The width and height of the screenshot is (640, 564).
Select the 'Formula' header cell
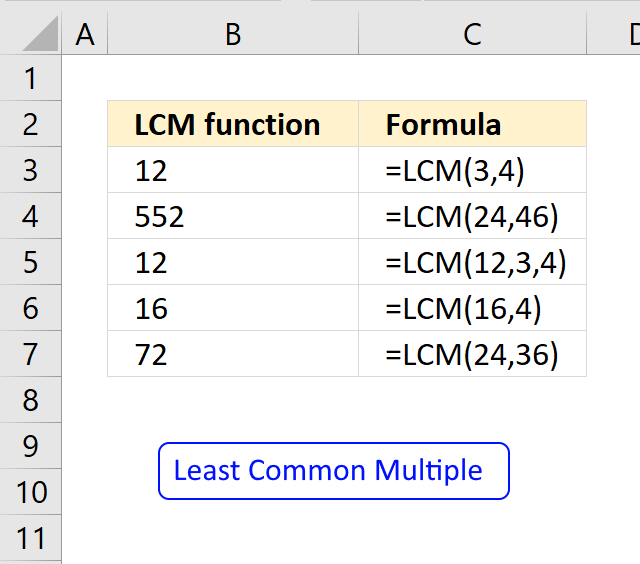pyautogui.click(x=473, y=124)
